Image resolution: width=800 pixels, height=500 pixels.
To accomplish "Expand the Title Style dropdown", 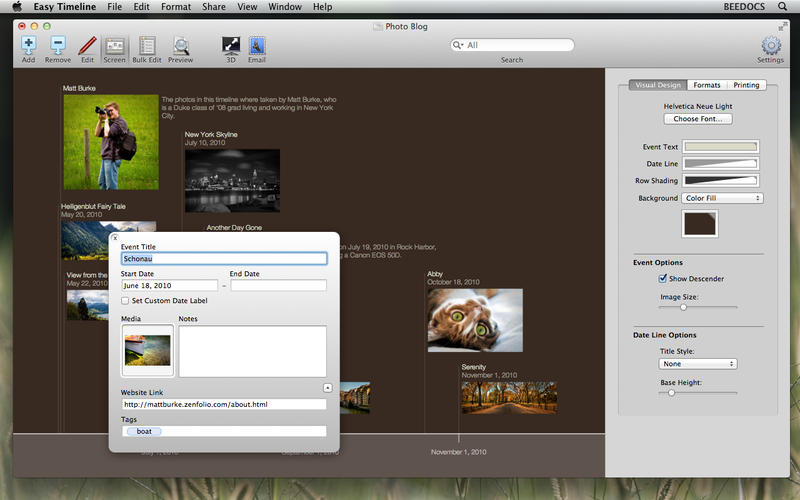I will (698, 364).
